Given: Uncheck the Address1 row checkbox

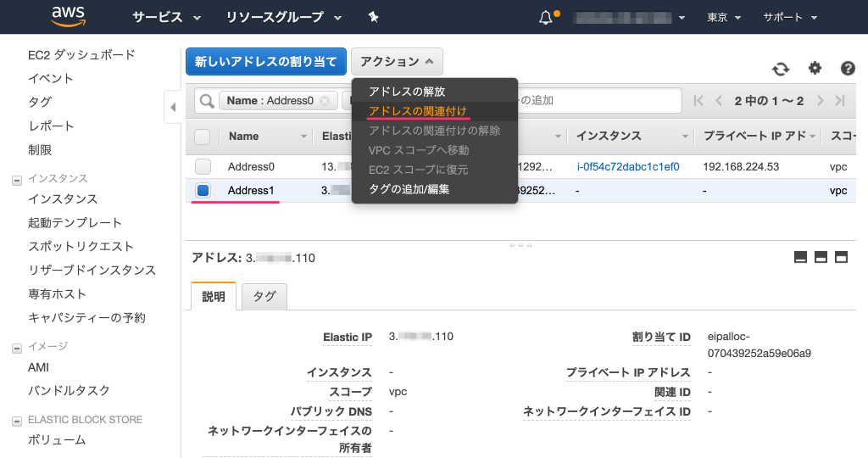Looking at the screenshot, I should coord(203,191).
